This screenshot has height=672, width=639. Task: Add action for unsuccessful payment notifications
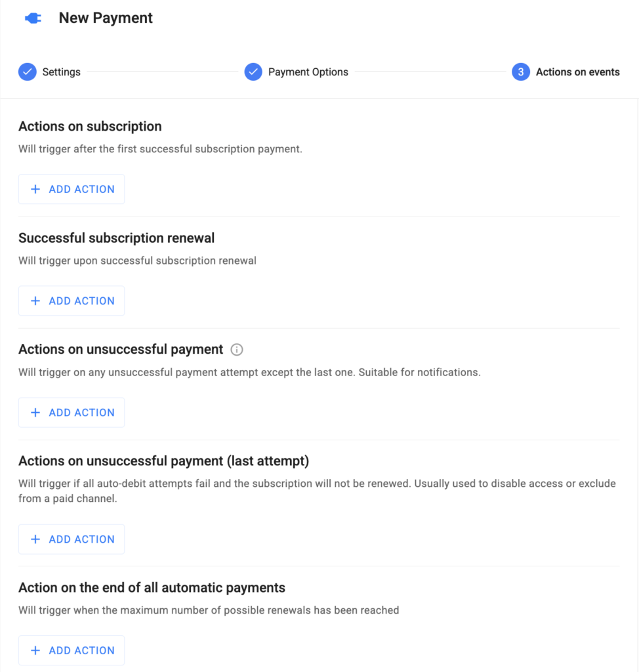72,412
